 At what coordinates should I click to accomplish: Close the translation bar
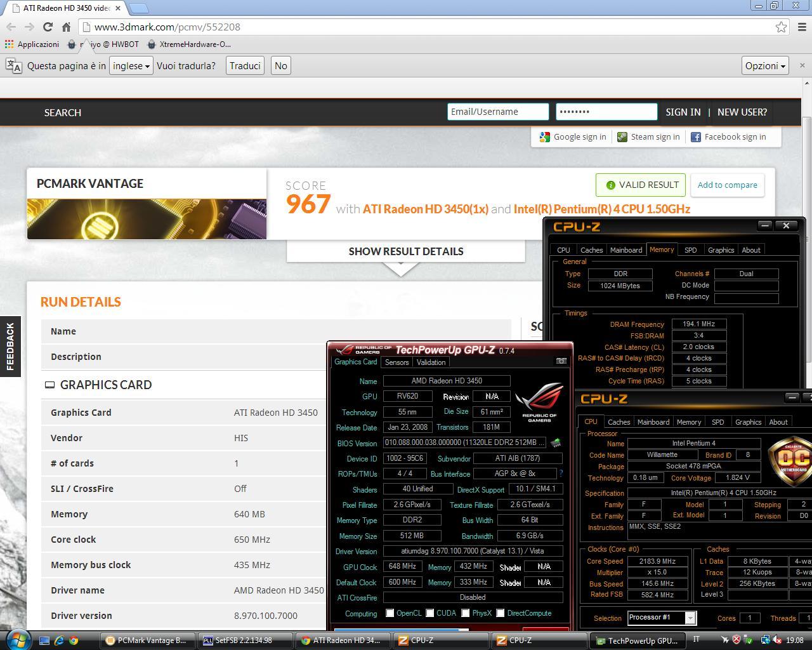tap(802, 65)
